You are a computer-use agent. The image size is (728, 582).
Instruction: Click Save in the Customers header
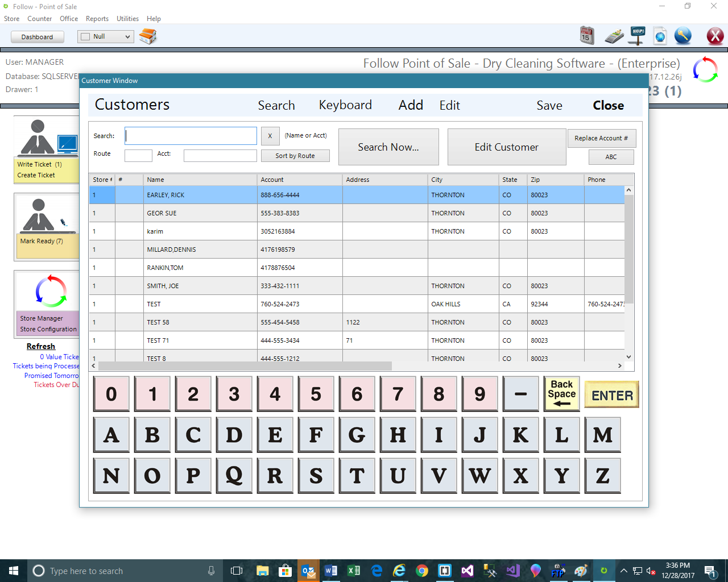pos(549,105)
